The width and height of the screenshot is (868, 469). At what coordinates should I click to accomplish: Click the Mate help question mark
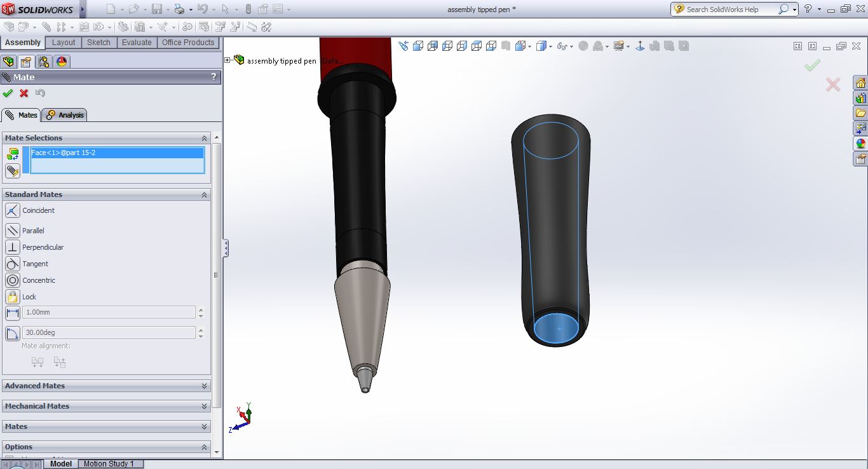214,77
